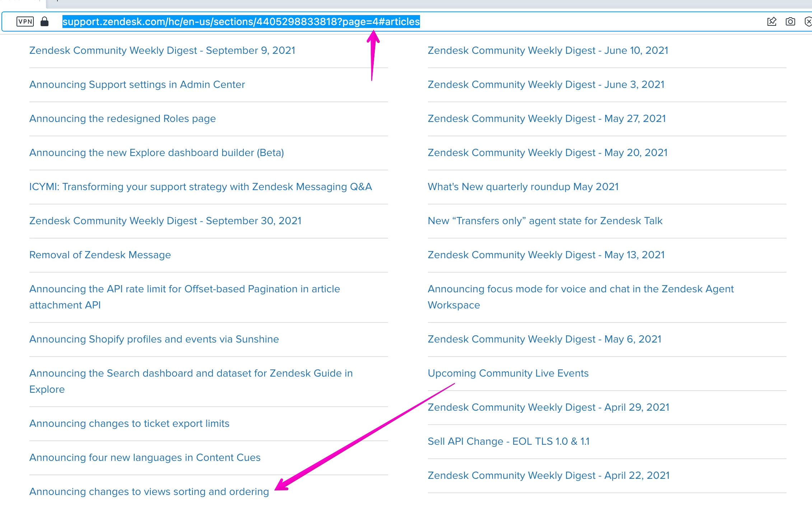The height and width of the screenshot is (505, 812).
Task: Click the padlock site security icon
Action: click(x=45, y=22)
